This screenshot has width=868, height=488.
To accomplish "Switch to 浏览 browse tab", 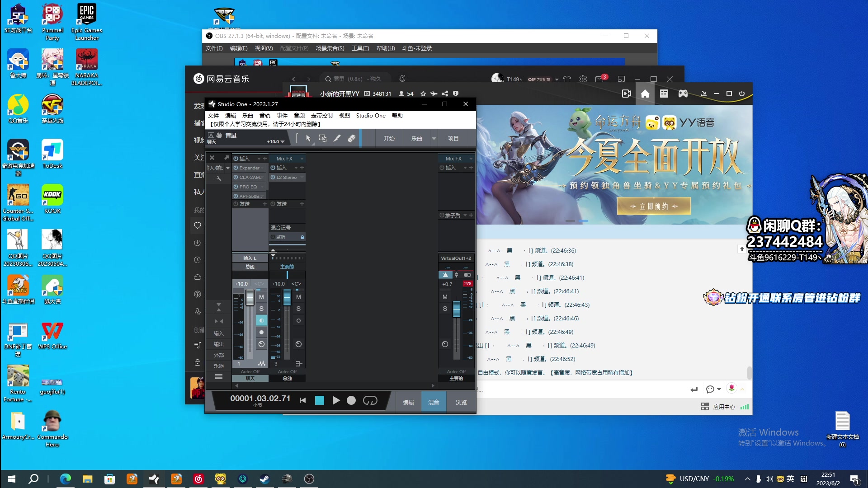I will click(461, 402).
